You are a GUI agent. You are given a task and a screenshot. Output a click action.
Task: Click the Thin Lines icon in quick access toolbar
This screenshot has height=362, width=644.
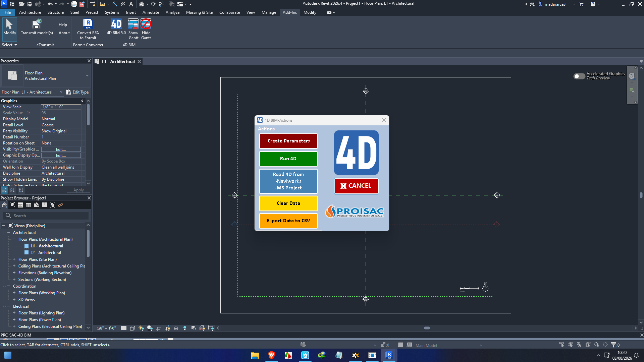pyautogui.click(x=162, y=4)
